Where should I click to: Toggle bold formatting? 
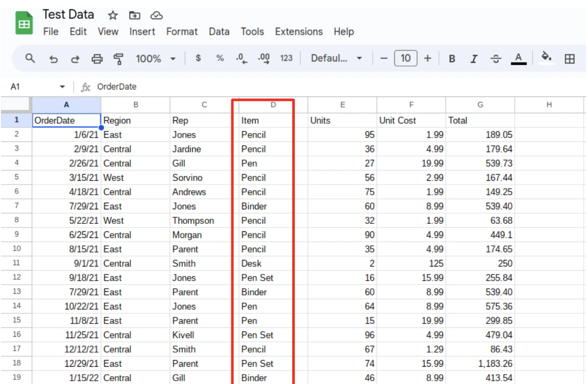click(x=452, y=59)
